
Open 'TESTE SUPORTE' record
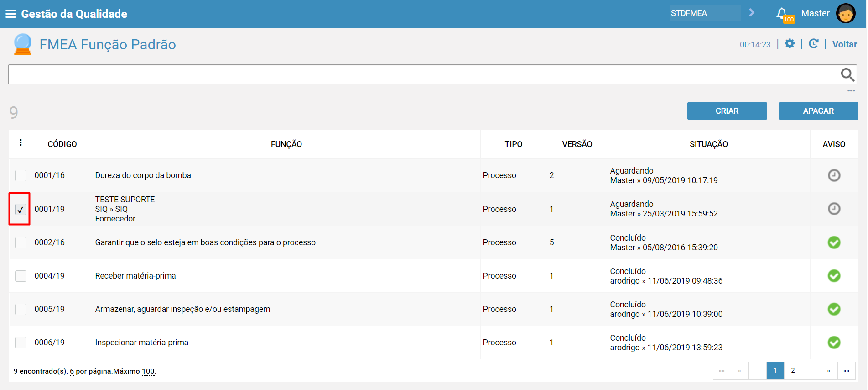[125, 200]
